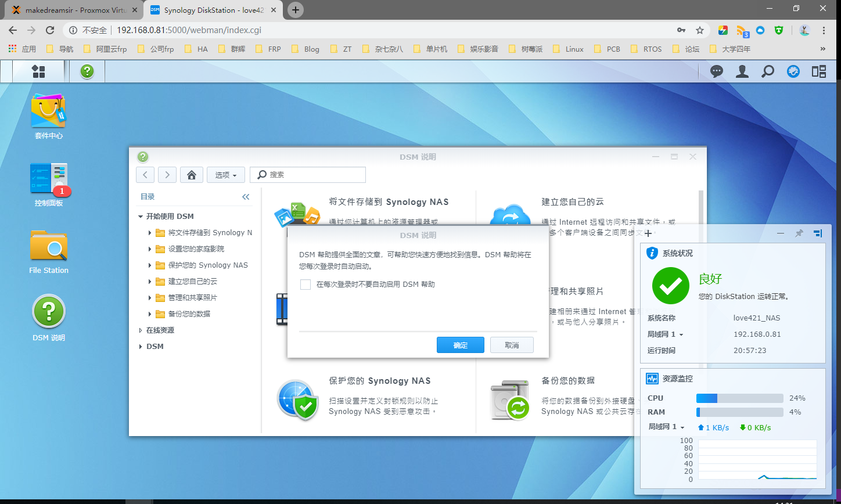This screenshot has width=841, height=504.
Task: Click the blue cloud extension icon
Action: [760, 30]
